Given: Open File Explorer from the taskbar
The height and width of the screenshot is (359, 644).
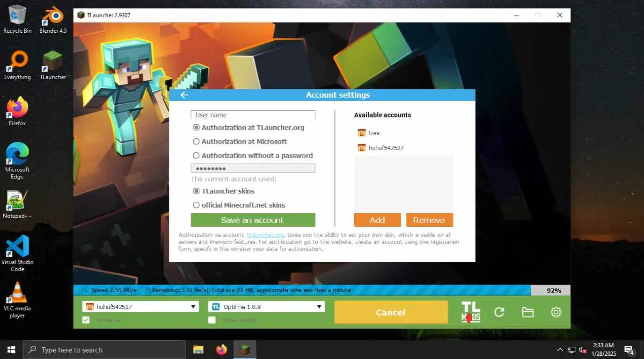Looking at the screenshot, I should tap(198, 350).
